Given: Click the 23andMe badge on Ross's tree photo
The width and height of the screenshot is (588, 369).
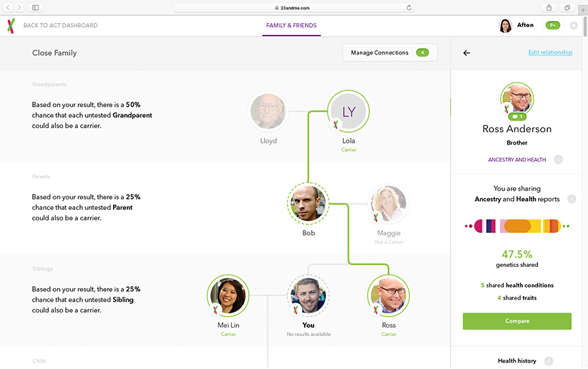Looking at the screenshot, I should click(376, 310).
